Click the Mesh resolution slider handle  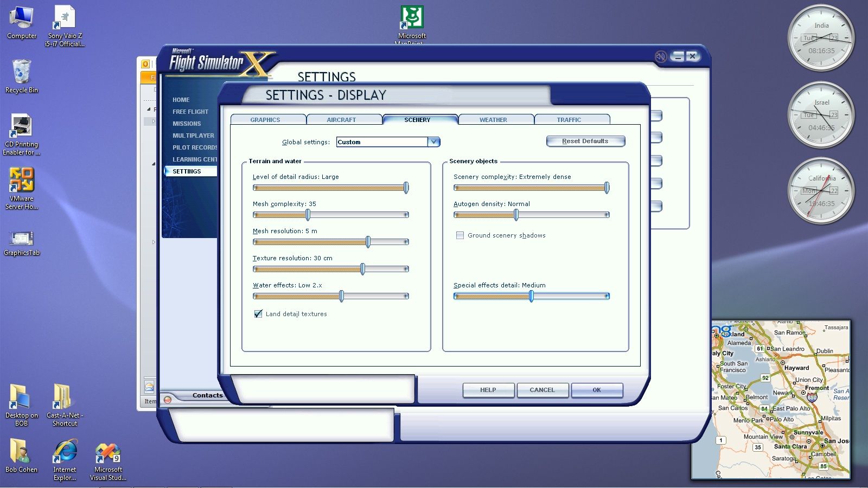click(368, 242)
